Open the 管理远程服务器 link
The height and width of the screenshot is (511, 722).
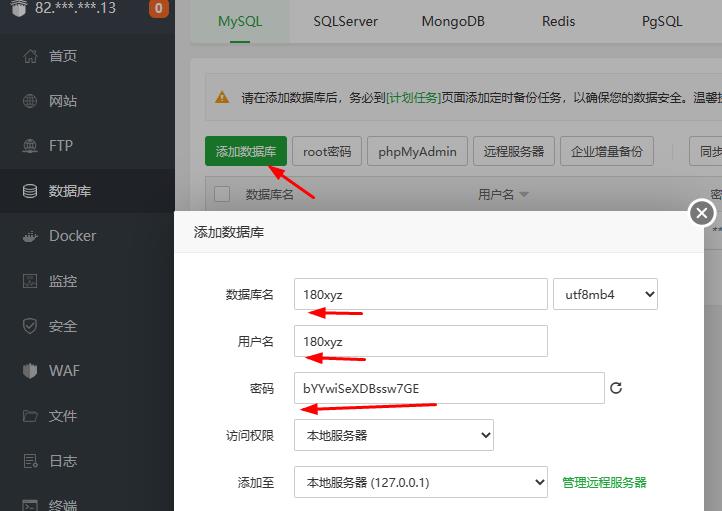pos(604,482)
